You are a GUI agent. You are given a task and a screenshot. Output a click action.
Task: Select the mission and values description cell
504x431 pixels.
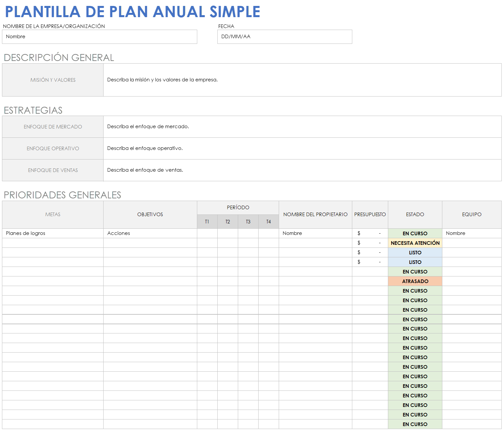(x=302, y=80)
